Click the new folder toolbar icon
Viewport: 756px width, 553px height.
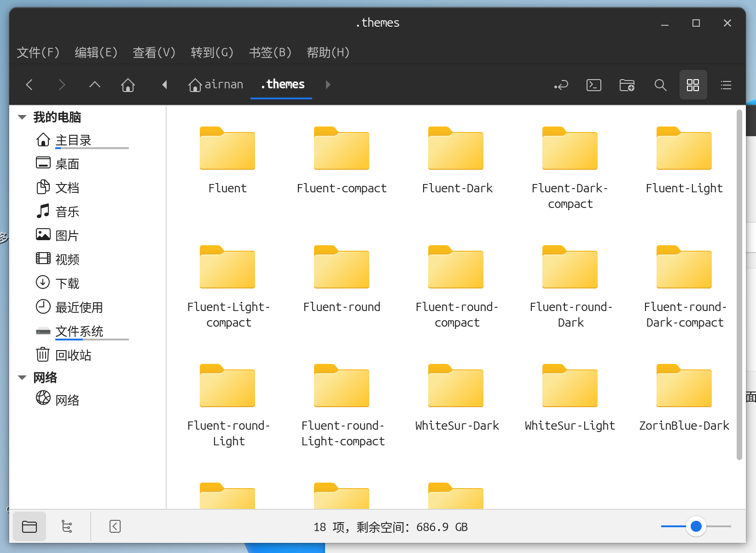[x=627, y=85]
